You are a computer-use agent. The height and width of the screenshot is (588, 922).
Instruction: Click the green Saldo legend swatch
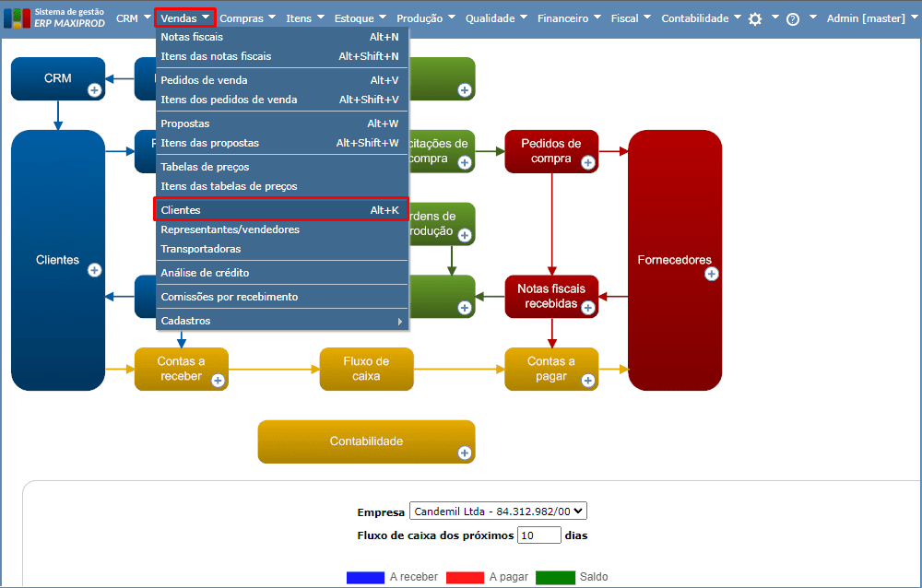click(555, 578)
